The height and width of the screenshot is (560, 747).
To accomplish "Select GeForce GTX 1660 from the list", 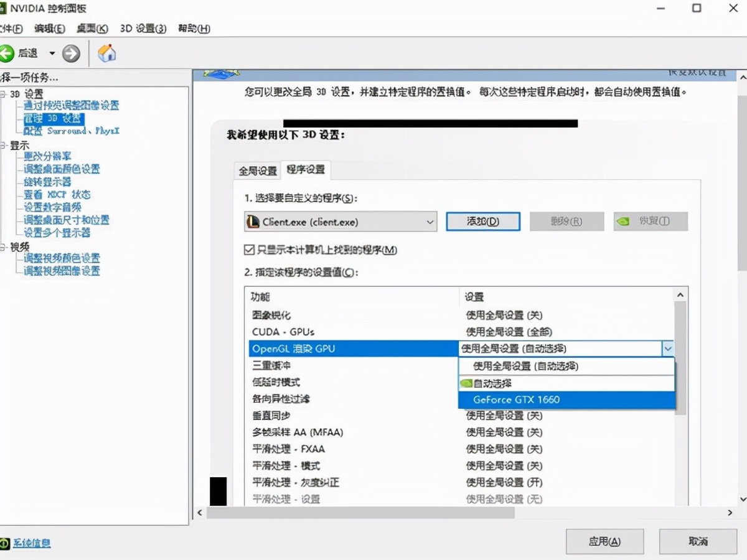I will point(517,400).
